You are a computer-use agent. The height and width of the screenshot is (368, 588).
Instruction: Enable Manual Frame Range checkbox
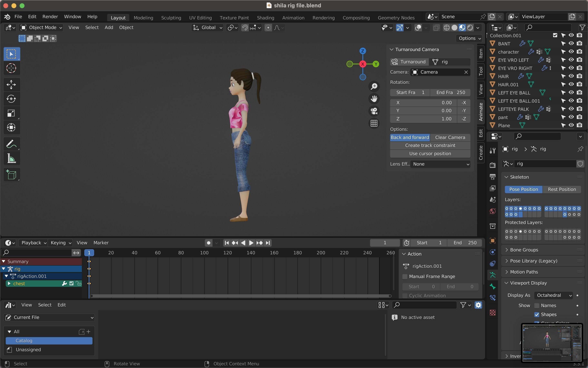tap(405, 277)
